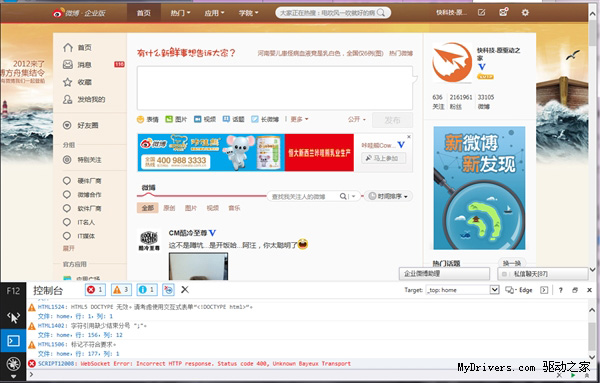Open the 快科技 account name in header
Screen dimensions: 600x383
(452, 13)
